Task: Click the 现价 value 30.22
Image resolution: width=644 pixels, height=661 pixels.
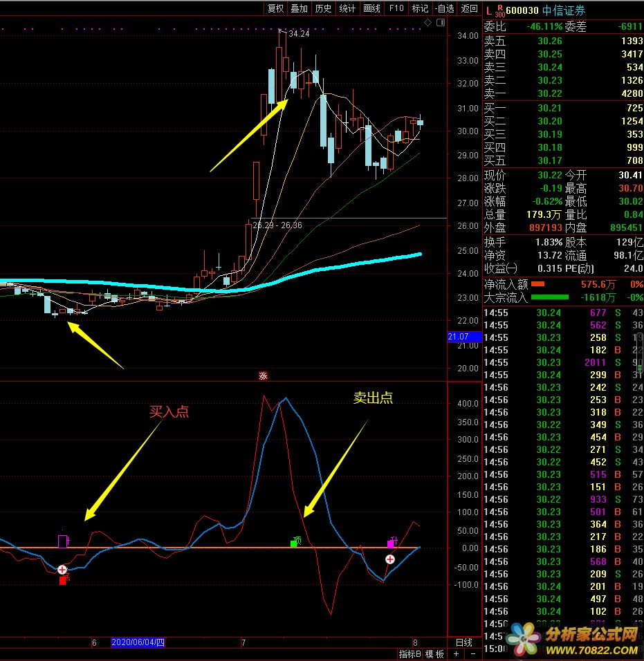Action: pos(550,175)
